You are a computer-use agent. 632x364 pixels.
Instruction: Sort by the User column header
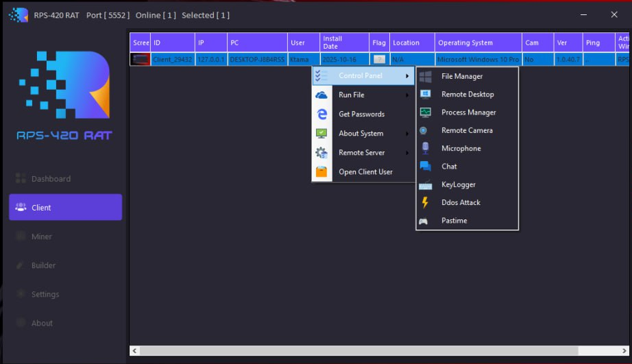coord(304,43)
